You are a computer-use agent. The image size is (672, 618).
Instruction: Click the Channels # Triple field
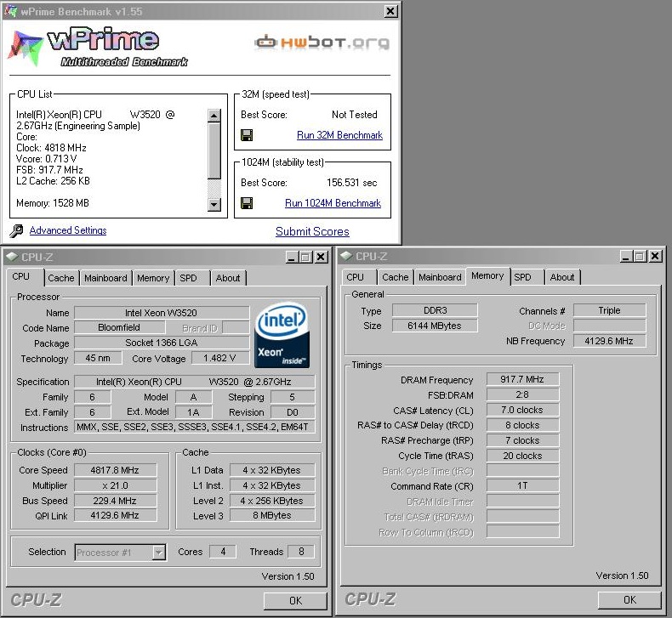(x=609, y=310)
